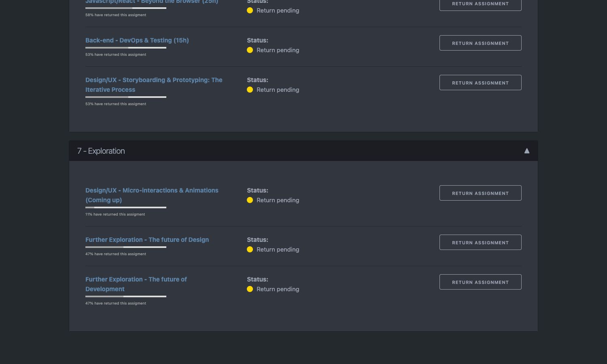
Task: Select yellow status indicator for Micro-interactions
Action: 250,200
